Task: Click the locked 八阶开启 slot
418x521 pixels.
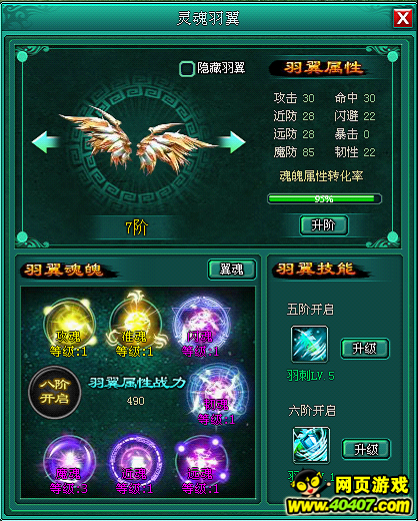Action: [55, 392]
